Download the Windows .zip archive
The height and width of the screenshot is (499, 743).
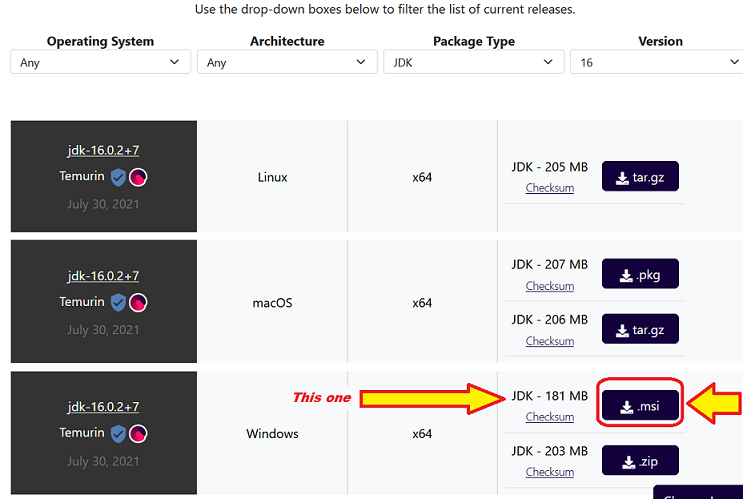(x=640, y=461)
